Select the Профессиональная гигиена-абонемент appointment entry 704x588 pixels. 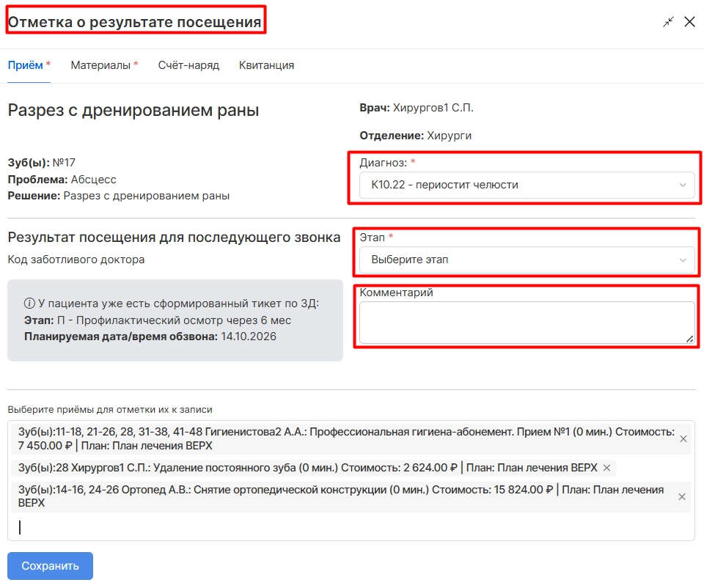coord(345,439)
